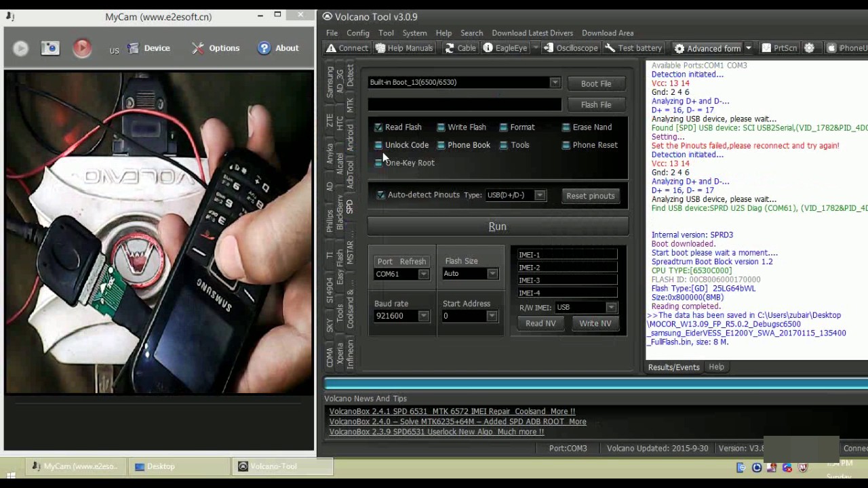Open the Config menu
Image resolution: width=868 pixels, height=488 pixels.
[x=358, y=33]
